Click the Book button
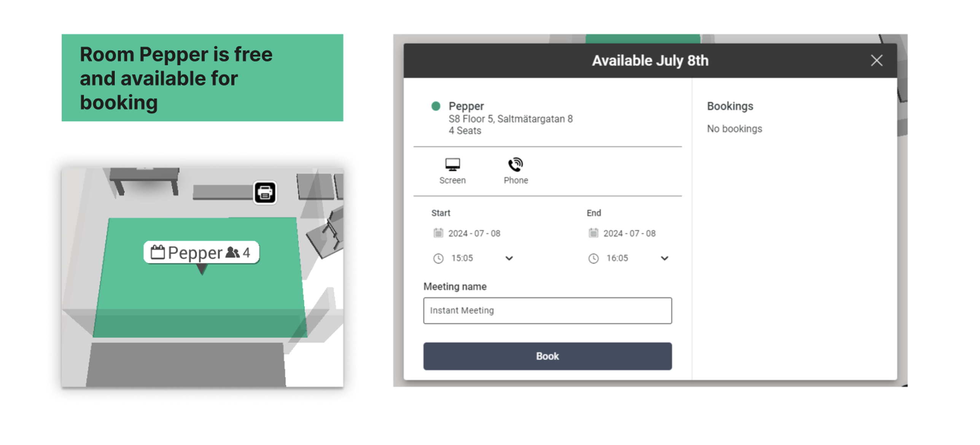Image resolution: width=980 pixels, height=445 pixels. point(547,356)
